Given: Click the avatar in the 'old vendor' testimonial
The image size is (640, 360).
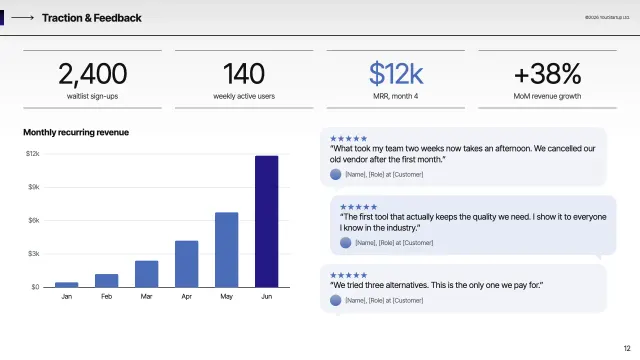Looking at the screenshot, I should (336, 174).
